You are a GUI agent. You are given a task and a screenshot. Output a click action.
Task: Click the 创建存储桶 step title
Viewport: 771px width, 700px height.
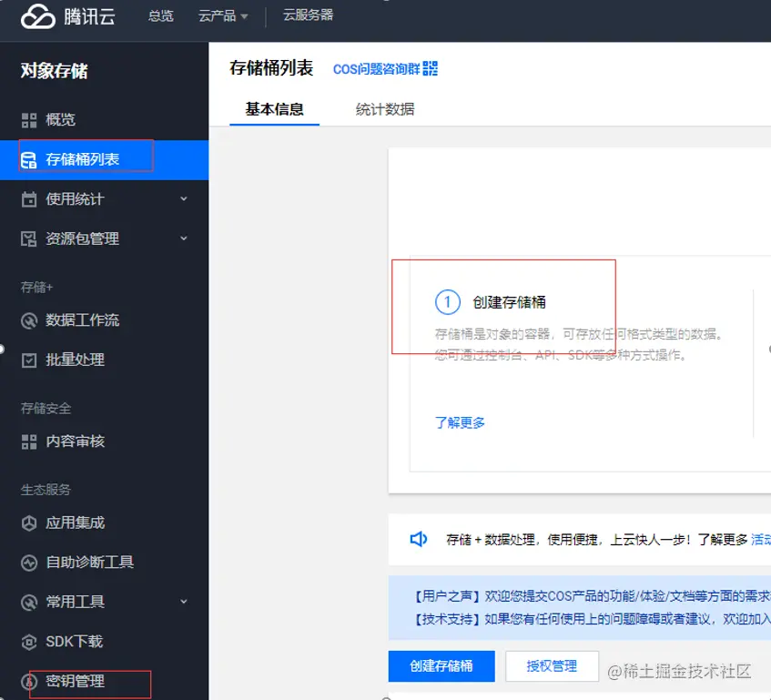click(x=510, y=302)
